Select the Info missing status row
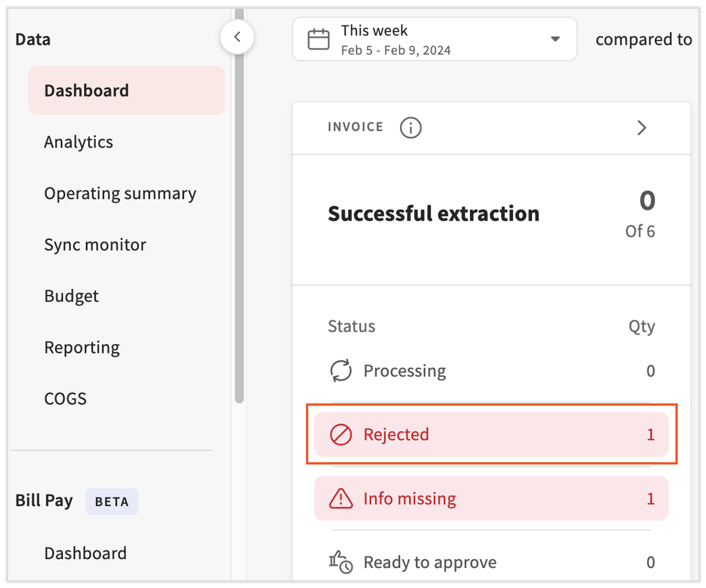This screenshot has width=706, height=588. coord(491,499)
